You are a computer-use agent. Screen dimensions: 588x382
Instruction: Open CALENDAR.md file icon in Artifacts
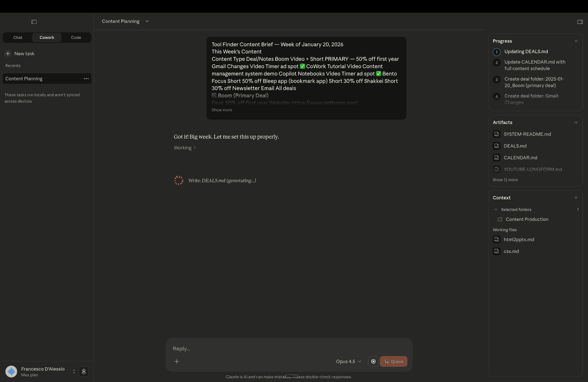(496, 157)
